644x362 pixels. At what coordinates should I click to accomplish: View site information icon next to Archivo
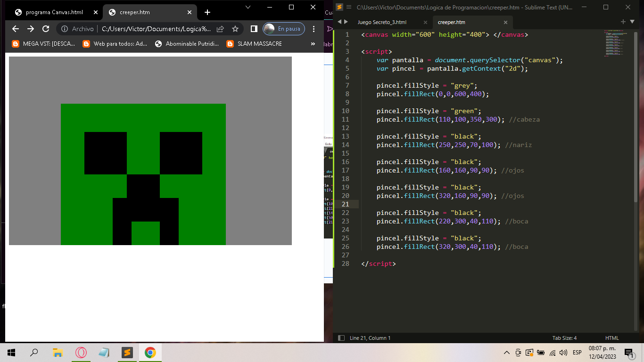[x=65, y=29]
